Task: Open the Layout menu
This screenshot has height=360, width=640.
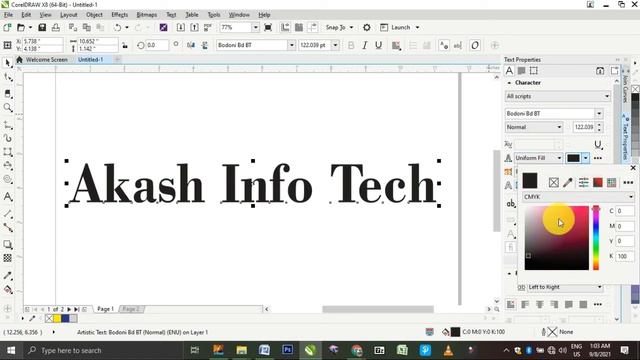Action: [x=69, y=15]
